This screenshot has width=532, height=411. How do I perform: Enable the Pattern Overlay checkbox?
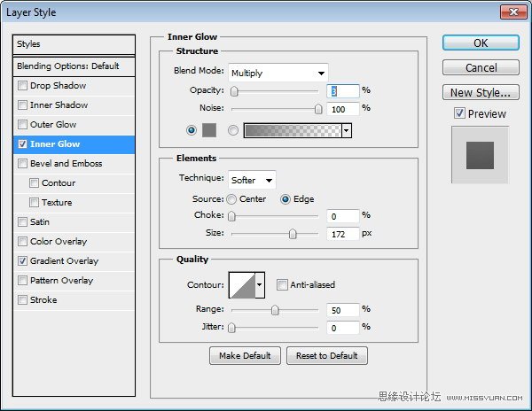pyautogui.click(x=22, y=281)
